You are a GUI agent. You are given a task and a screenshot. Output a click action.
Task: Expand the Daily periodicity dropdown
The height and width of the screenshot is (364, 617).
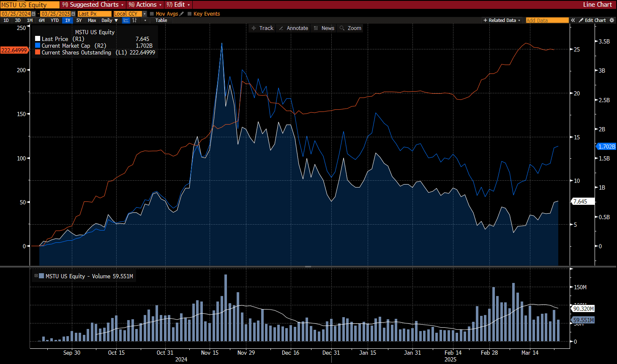[x=109, y=20]
